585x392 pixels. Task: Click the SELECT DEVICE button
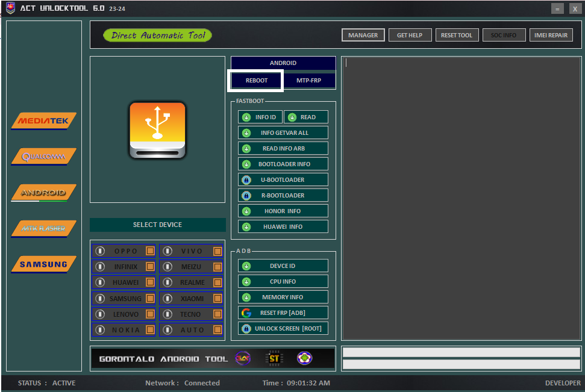point(157,225)
